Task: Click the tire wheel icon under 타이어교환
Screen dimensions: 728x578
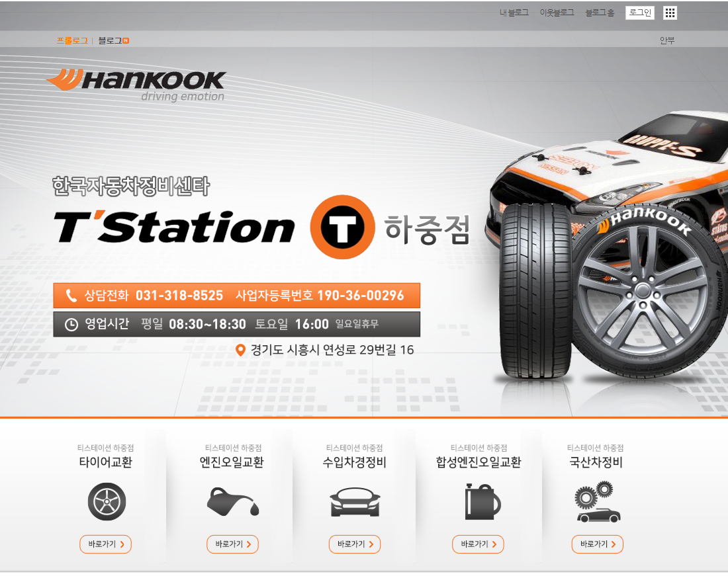Action: [x=107, y=501]
